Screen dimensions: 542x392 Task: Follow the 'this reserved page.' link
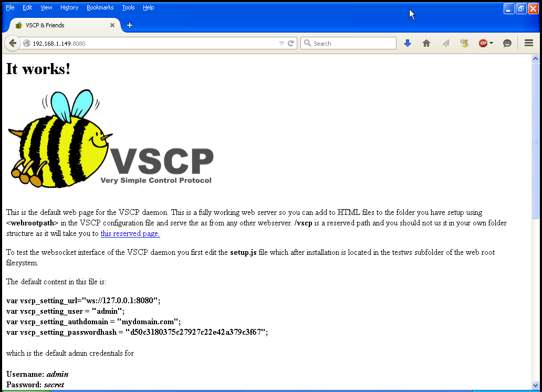(x=130, y=234)
